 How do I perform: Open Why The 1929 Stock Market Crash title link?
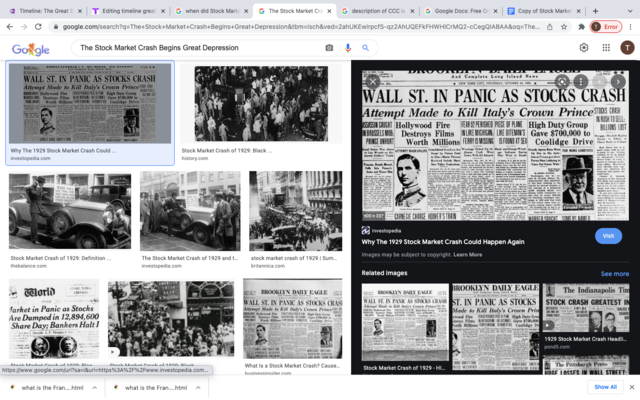pyautogui.click(x=443, y=242)
